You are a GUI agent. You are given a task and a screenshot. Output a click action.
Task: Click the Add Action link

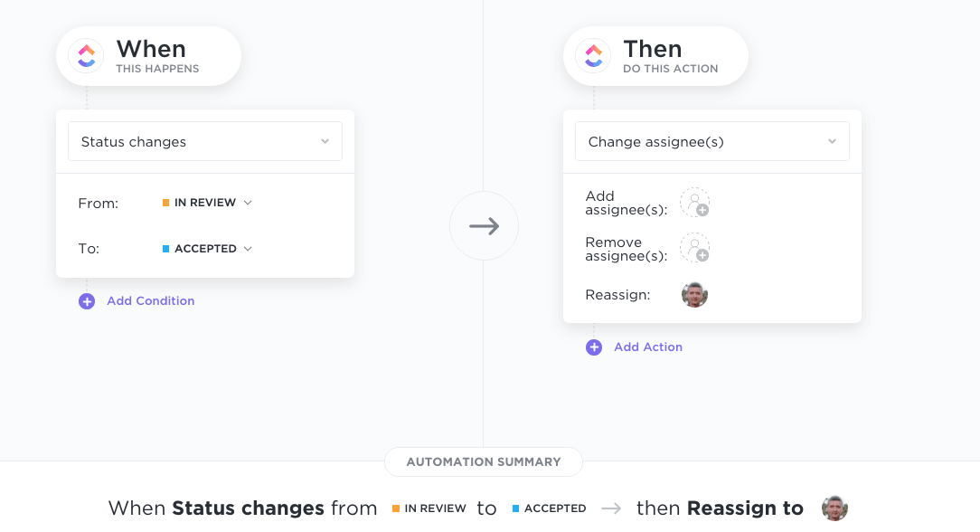click(648, 347)
